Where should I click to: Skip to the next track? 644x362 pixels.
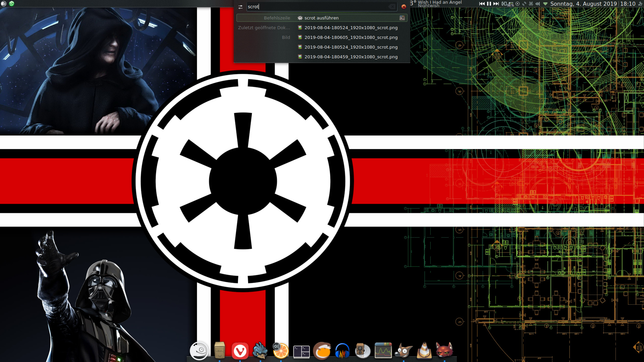coord(496,4)
